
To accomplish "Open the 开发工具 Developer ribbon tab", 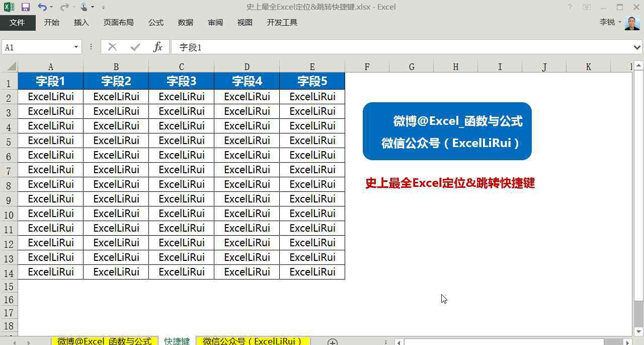I will click(282, 23).
